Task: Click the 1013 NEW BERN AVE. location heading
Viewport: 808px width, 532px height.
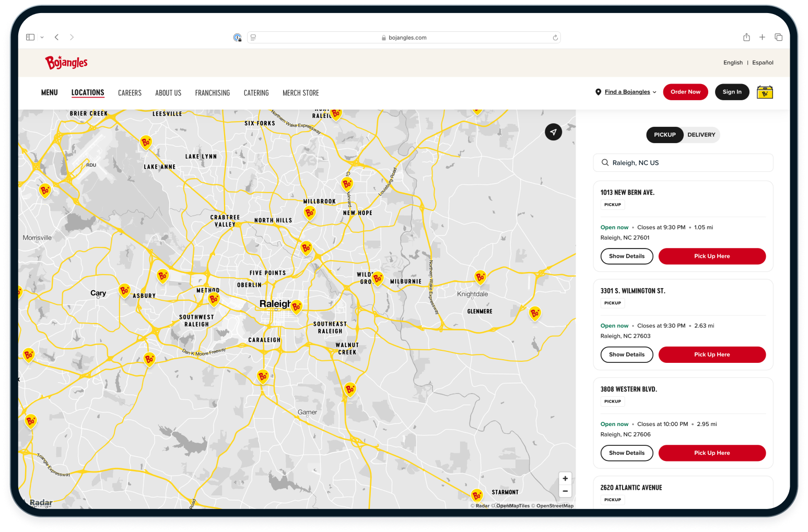Action: click(x=627, y=193)
